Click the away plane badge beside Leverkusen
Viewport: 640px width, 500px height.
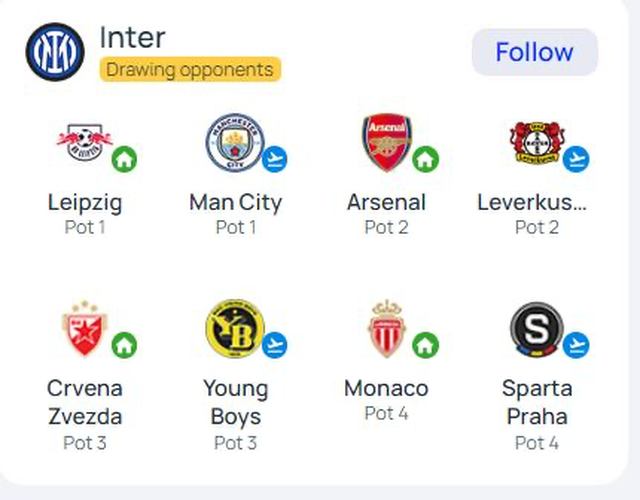576,159
